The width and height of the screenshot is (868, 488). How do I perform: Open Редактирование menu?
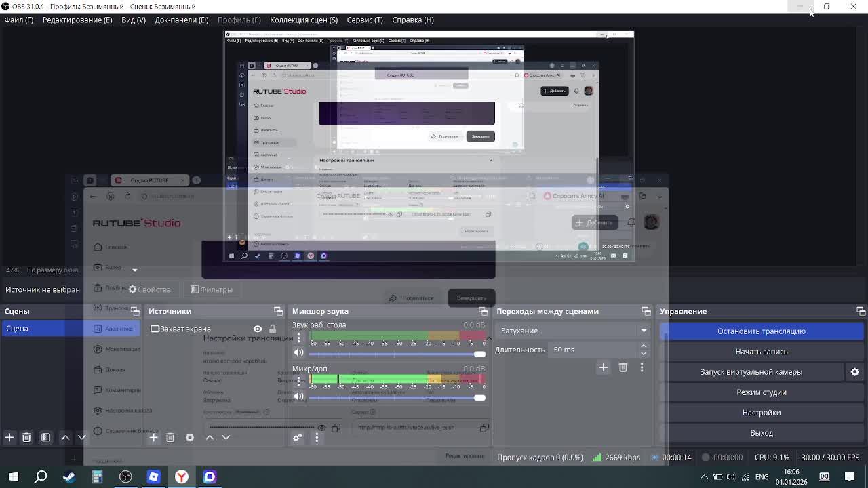77,20
